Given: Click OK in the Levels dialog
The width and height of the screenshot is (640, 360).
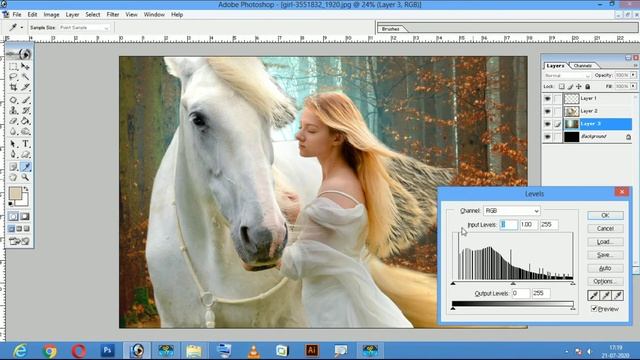Looking at the screenshot, I should 605,215.
